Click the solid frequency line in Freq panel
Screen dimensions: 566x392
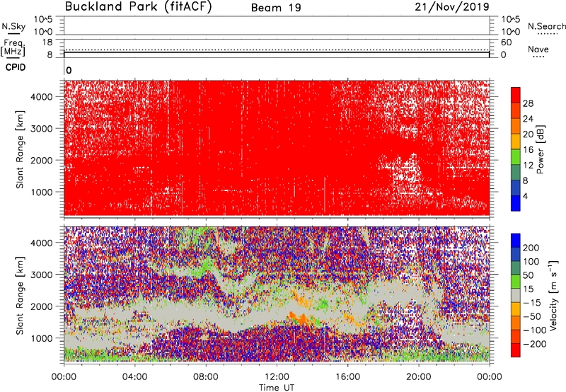(x=277, y=52)
